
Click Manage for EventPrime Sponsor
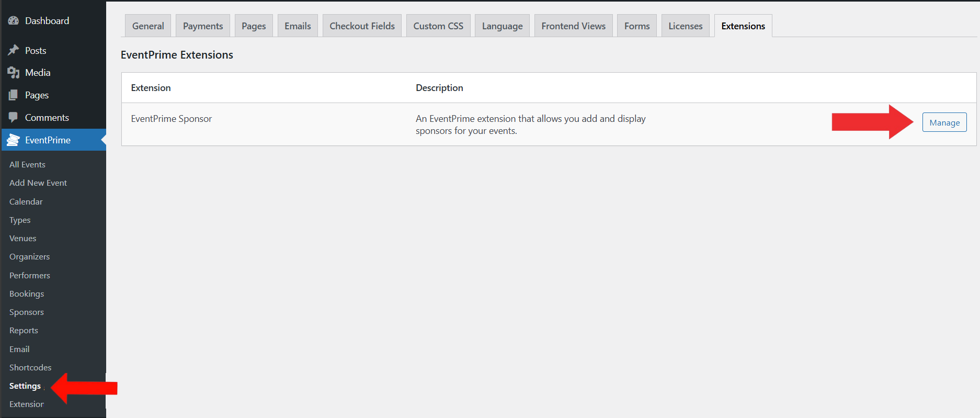[944, 122]
